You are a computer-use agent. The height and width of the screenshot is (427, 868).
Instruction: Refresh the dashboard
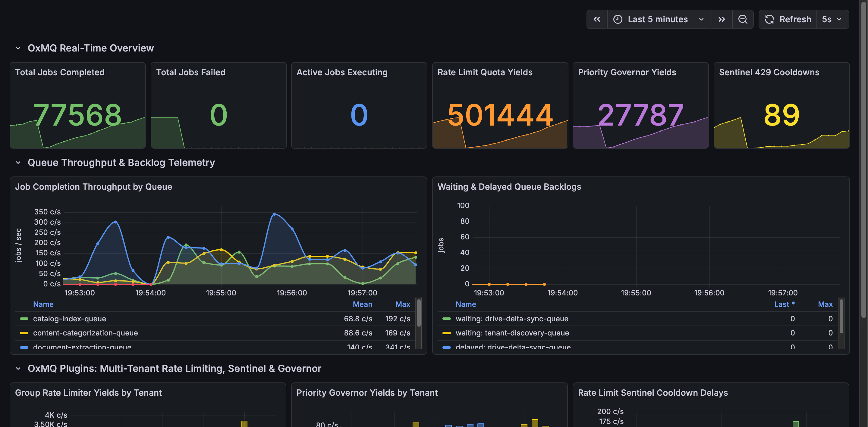pyautogui.click(x=788, y=20)
